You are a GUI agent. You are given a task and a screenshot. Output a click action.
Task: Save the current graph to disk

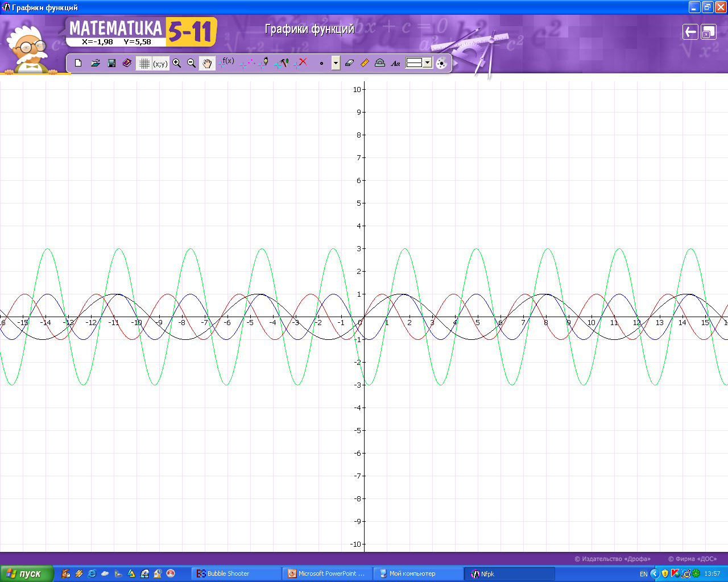[x=111, y=63]
